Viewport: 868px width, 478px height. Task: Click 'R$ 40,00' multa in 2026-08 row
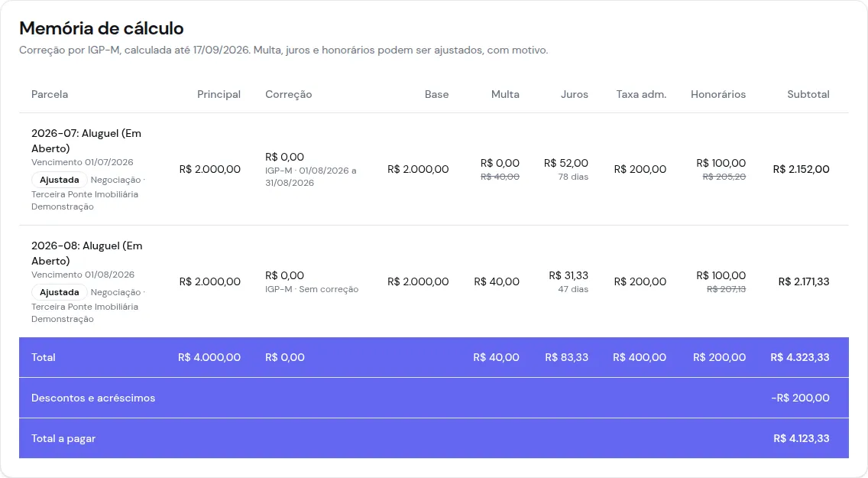497,282
